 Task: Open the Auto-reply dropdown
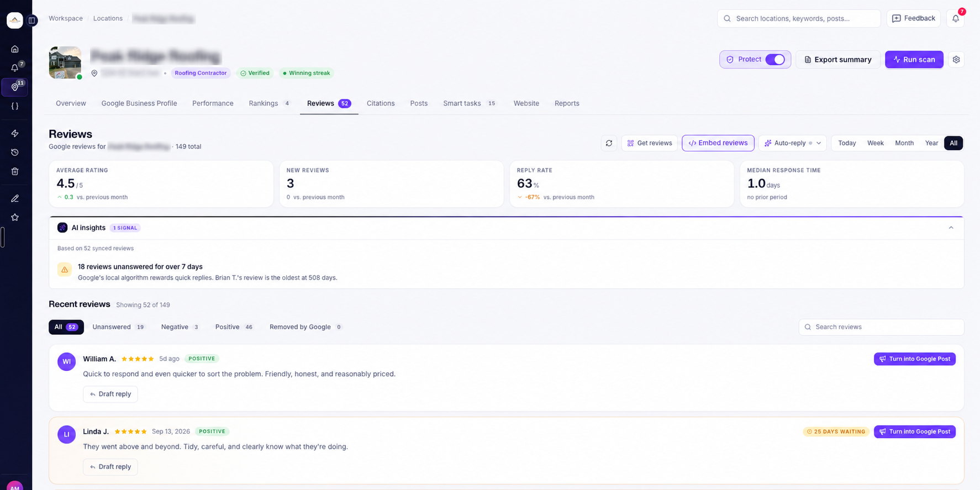coord(793,143)
